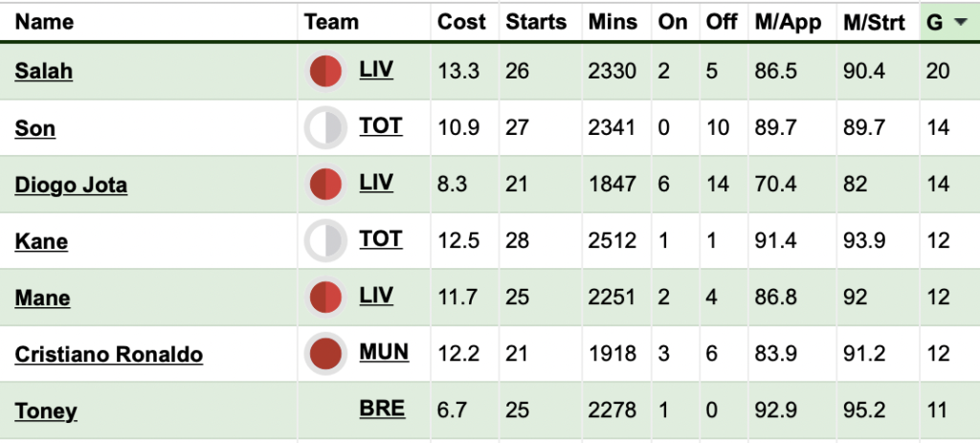Click Son's Tottenham team badge icon
Screen dimensions: 980x443
[x=325, y=127]
